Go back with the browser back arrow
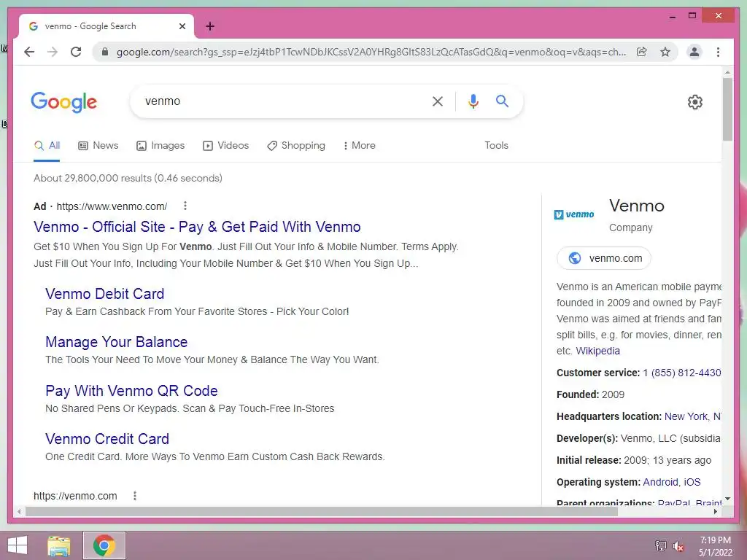 click(29, 52)
